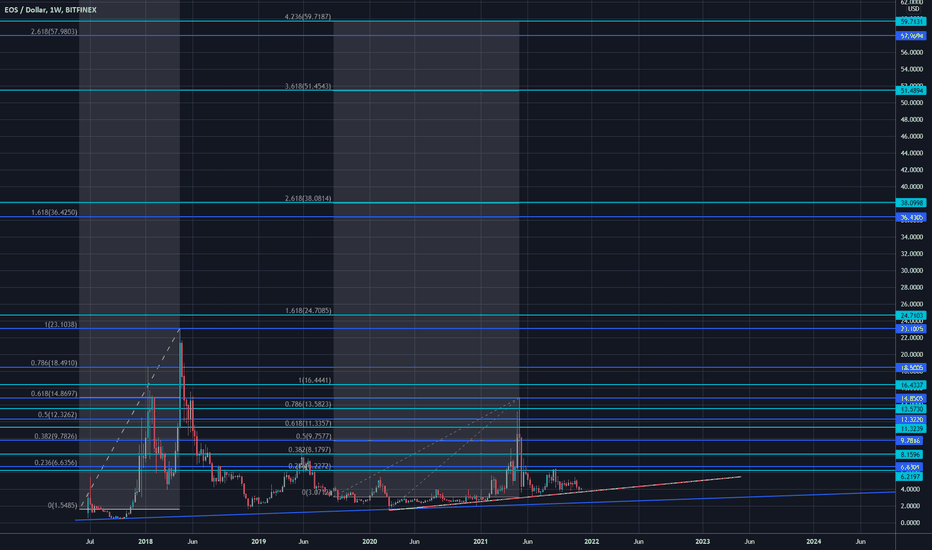932x550 pixels.
Task: Click the cyan 16.4337 price tag
Action: pos(911,385)
